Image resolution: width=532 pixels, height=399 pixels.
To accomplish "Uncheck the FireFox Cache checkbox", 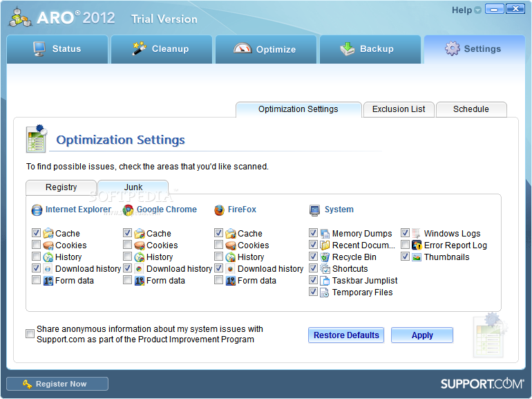I will pos(219,233).
